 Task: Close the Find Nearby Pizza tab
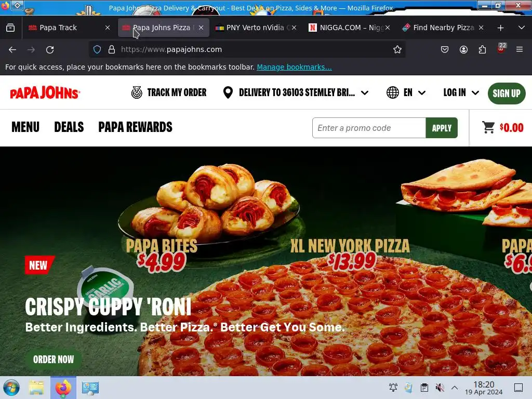(481, 28)
